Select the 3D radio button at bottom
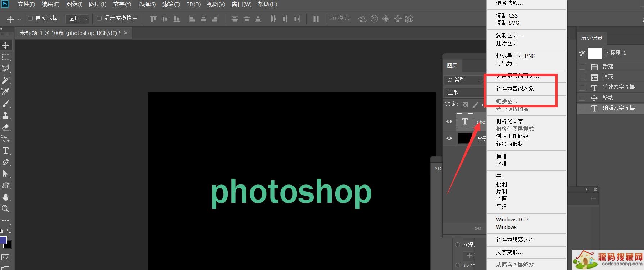The height and width of the screenshot is (270, 644). tap(458, 265)
